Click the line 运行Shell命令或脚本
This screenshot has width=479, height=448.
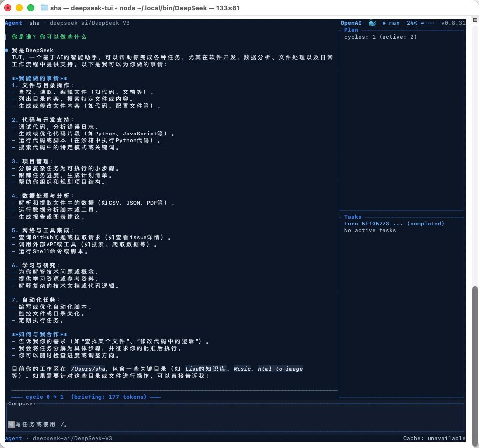pyautogui.click(x=50, y=252)
